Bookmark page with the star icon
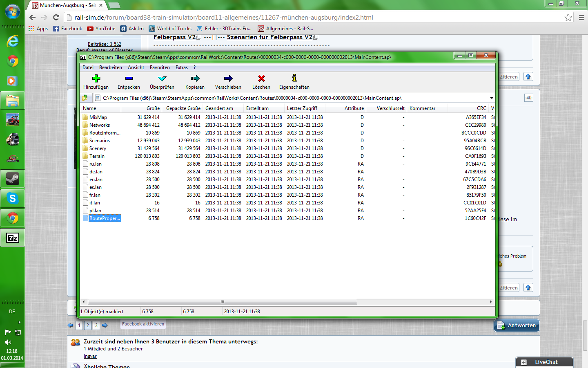588x368 pixels. [568, 17]
